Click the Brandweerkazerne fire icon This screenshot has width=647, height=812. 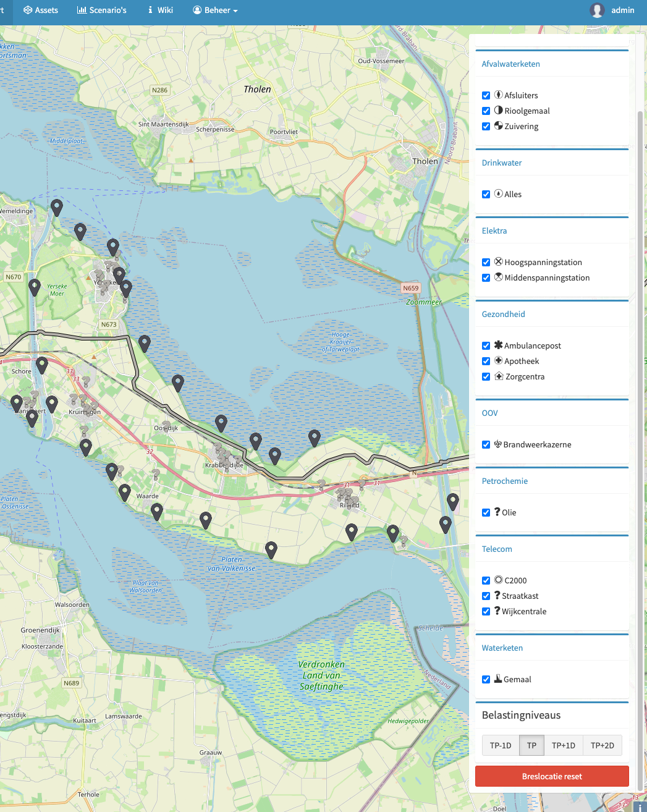pyautogui.click(x=498, y=444)
